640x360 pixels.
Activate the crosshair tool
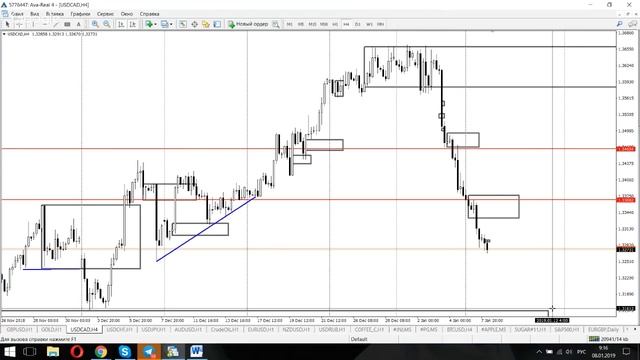(x=19, y=24)
